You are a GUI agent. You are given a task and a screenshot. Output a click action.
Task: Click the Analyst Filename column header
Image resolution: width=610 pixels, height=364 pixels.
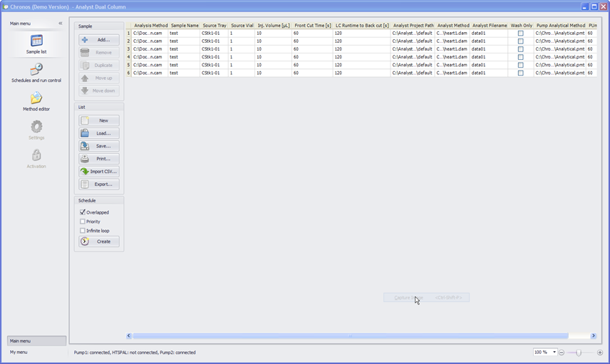pyautogui.click(x=489, y=25)
